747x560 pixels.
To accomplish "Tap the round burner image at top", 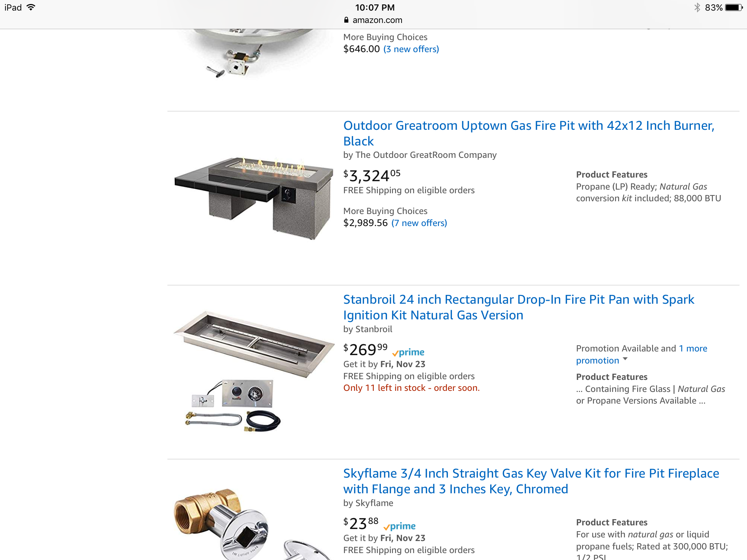I will tap(252, 54).
